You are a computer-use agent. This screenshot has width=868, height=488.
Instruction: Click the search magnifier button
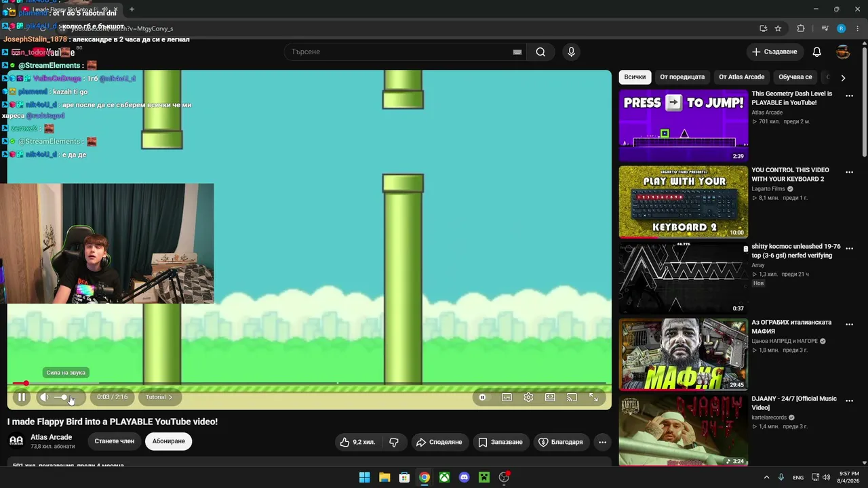540,52
